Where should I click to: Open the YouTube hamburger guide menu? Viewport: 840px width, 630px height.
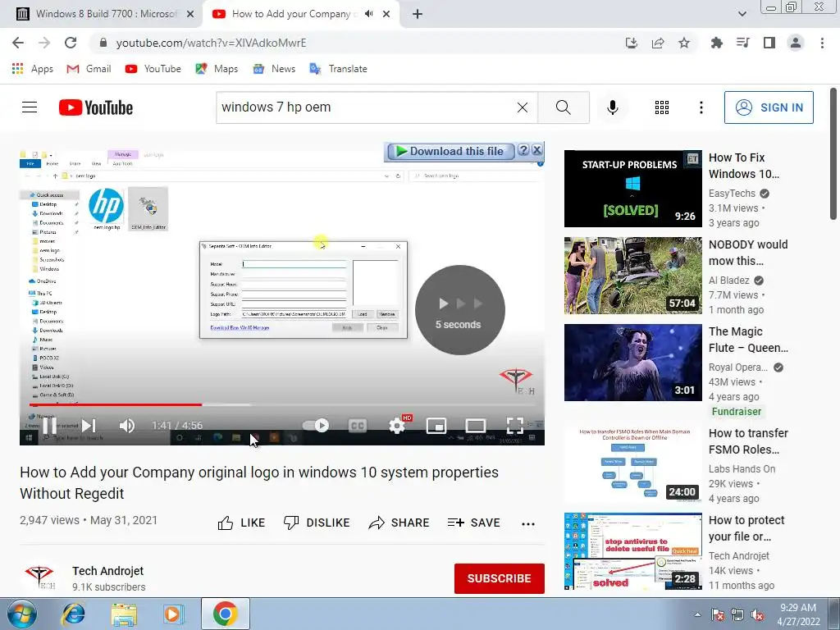tap(30, 107)
